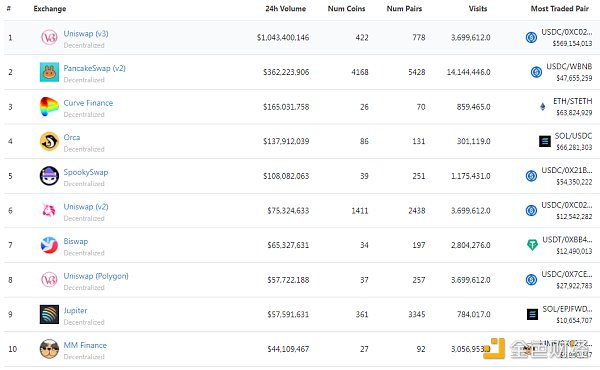The height and width of the screenshot is (370, 600).
Task: Click the Ethereum icon beside ETH/STETH
Action: pyautogui.click(x=543, y=106)
